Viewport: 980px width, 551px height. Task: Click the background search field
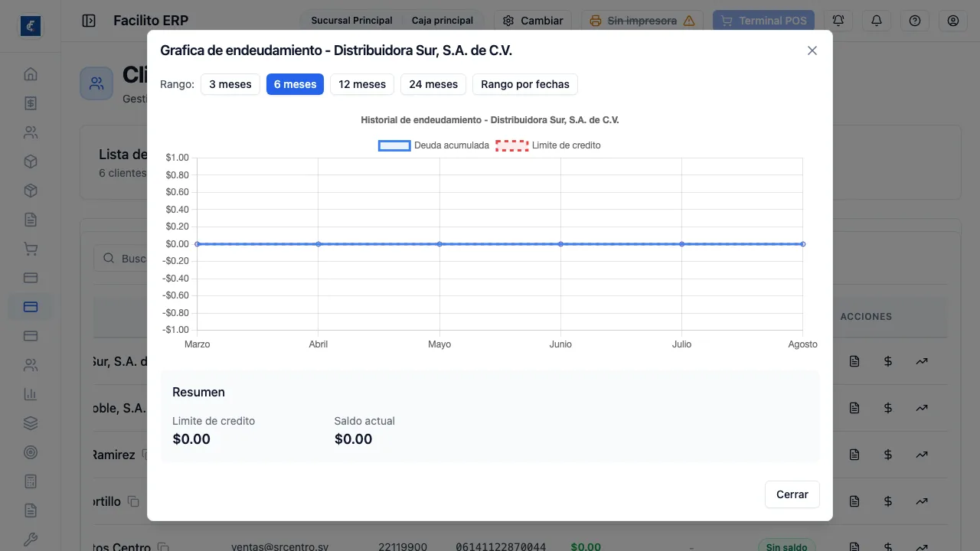[121, 259]
